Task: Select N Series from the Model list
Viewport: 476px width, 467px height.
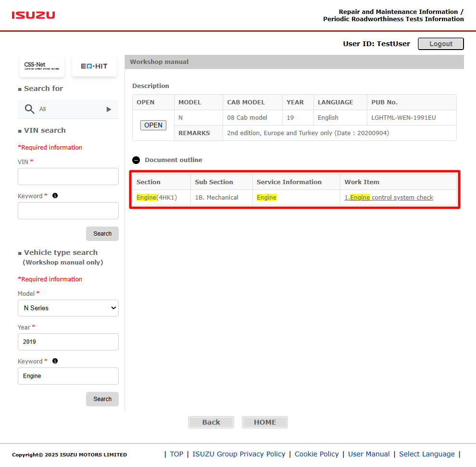Action: pos(68,308)
